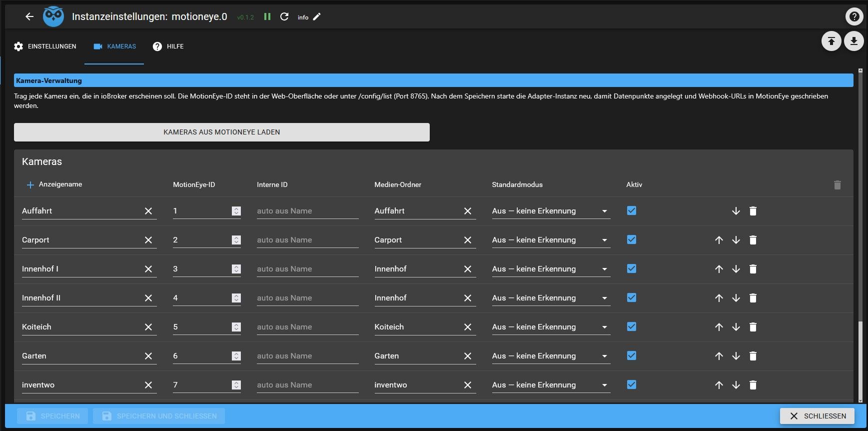Open Standardmodus dropdown for inventwo
The width and height of the screenshot is (868, 431).
551,385
